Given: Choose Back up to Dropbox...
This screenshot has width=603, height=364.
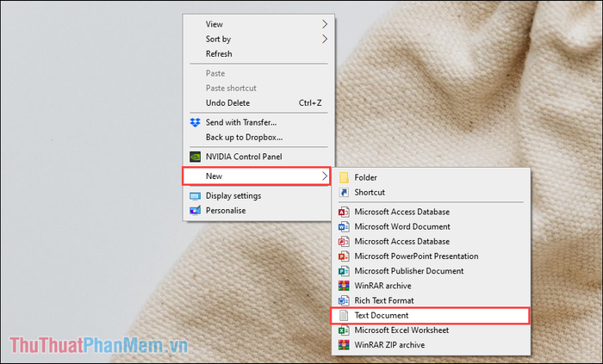Looking at the screenshot, I should click(244, 137).
